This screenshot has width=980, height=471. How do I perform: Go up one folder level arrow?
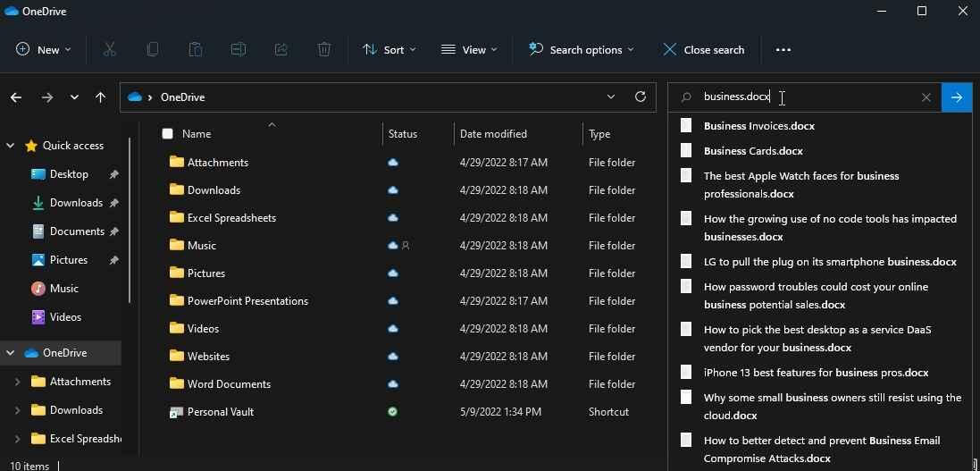point(100,97)
